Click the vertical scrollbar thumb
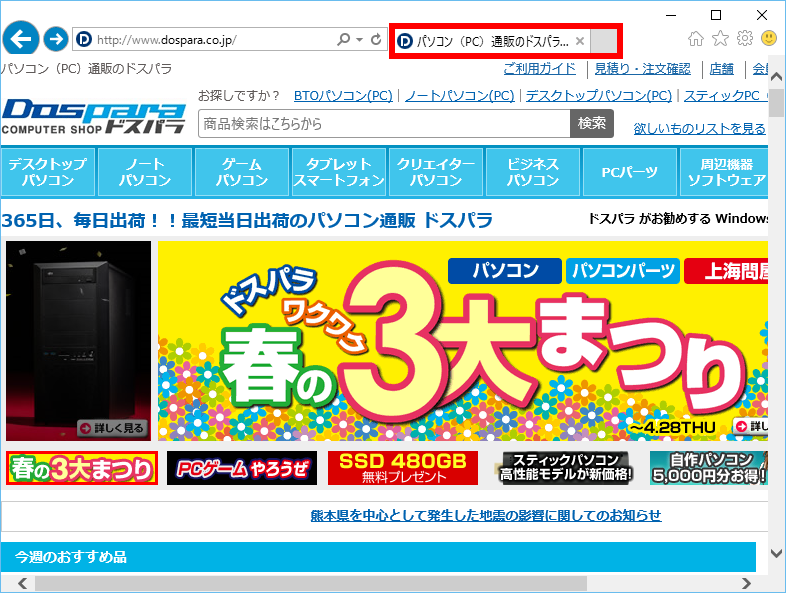786x593 pixels. pyautogui.click(x=776, y=103)
